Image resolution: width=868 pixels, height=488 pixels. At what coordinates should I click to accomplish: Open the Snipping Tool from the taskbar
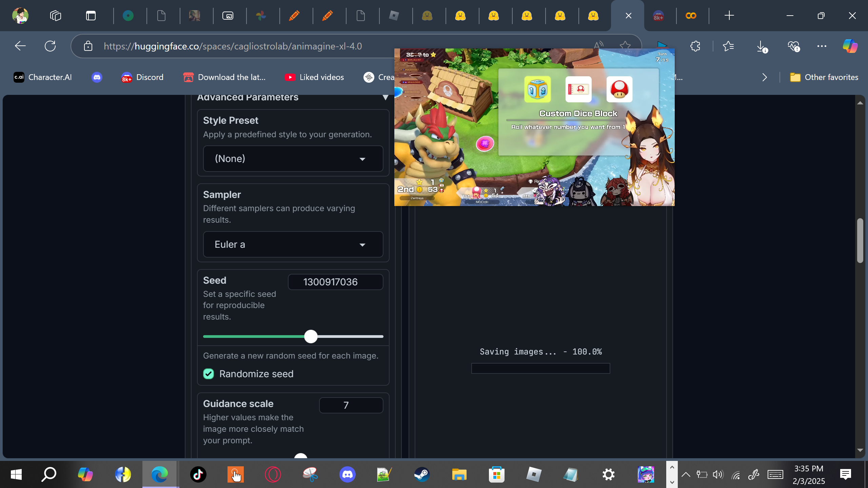pyautogui.click(x=310, y=474)
